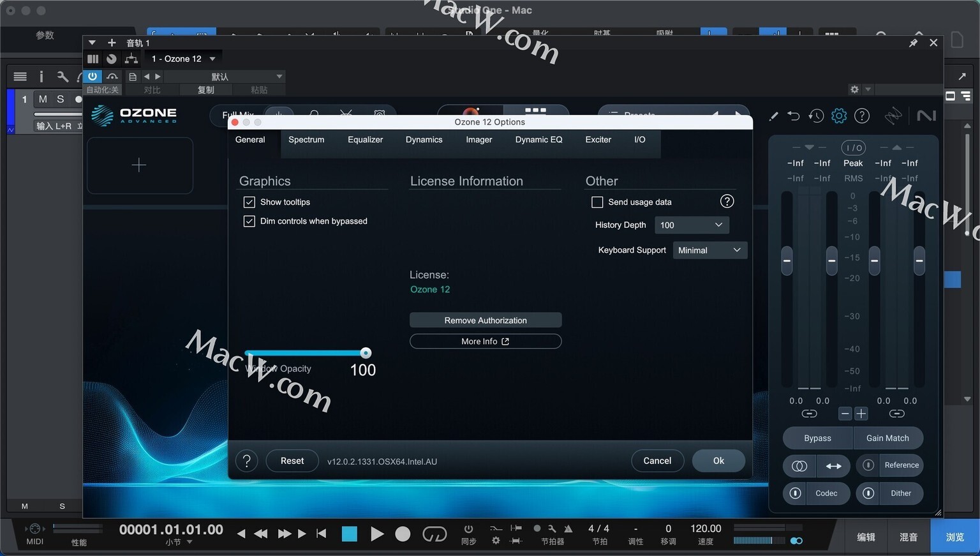Click the Ozone undo arrow icon
Screen dimensions: 980x556
(794, 116)
